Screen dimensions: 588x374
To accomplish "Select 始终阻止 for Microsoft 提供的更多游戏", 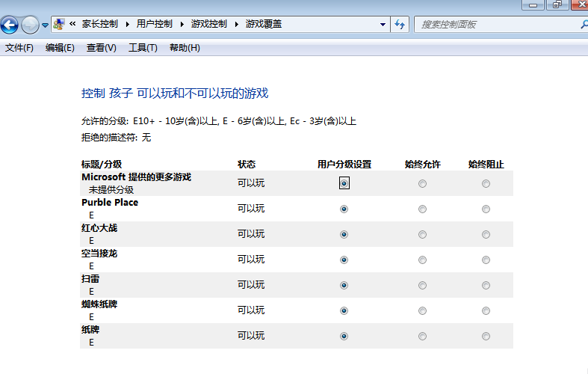I will coord(486,183).
